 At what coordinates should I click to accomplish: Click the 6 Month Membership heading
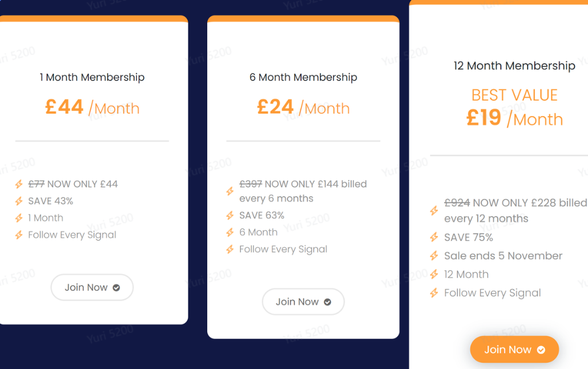click(x=303, y=77)
